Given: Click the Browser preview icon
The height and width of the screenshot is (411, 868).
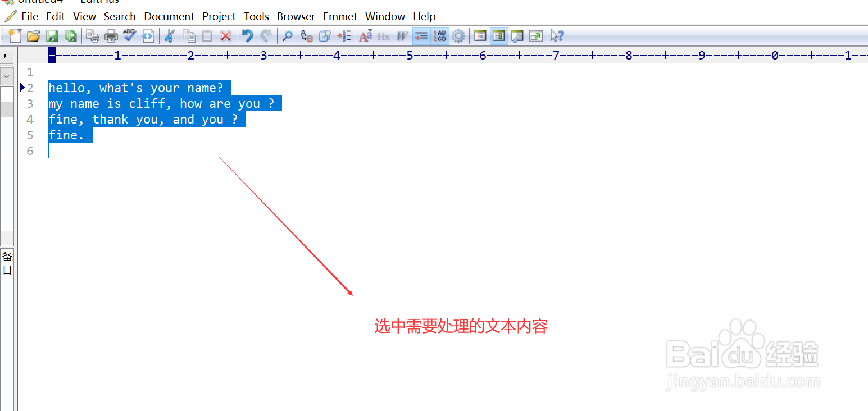Looking at the screenshot, I should pyautogui.click(x=517, y=35).
